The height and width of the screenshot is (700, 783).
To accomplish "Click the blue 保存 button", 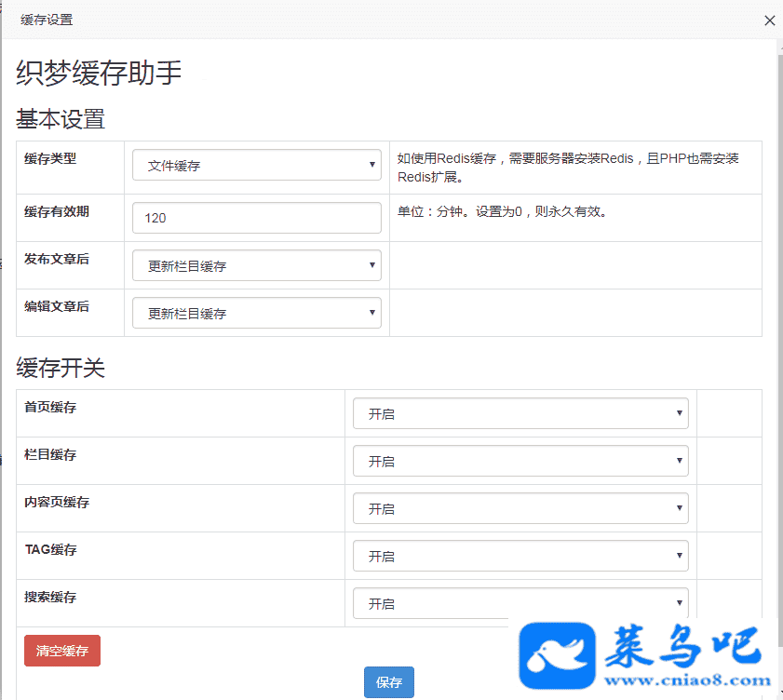I will [x=389, y=682].
